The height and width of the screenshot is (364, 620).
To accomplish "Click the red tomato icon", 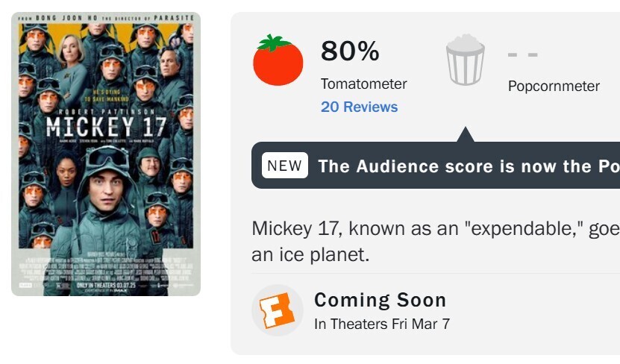I will click(x=278, y=60).
